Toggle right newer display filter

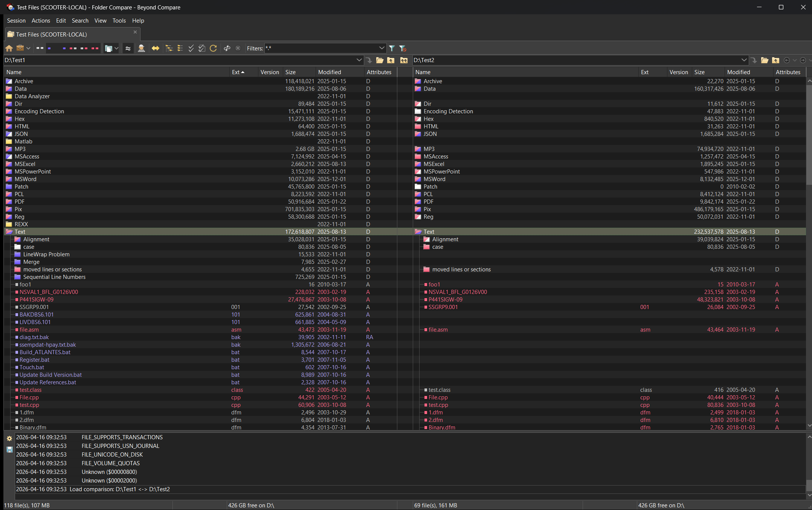click(84, 48)
